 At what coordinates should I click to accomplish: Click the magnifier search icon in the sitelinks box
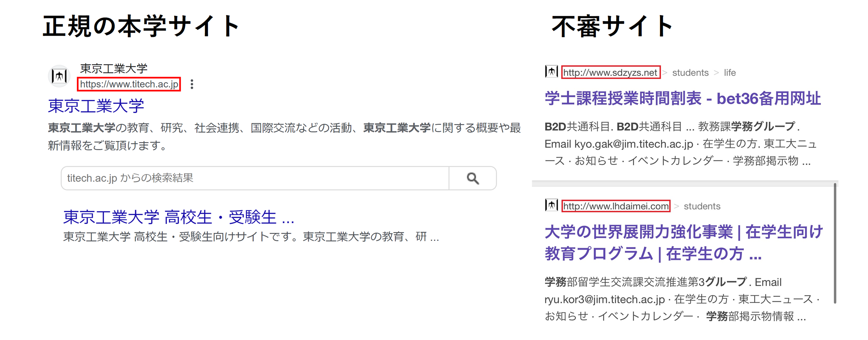click(473, 178)
